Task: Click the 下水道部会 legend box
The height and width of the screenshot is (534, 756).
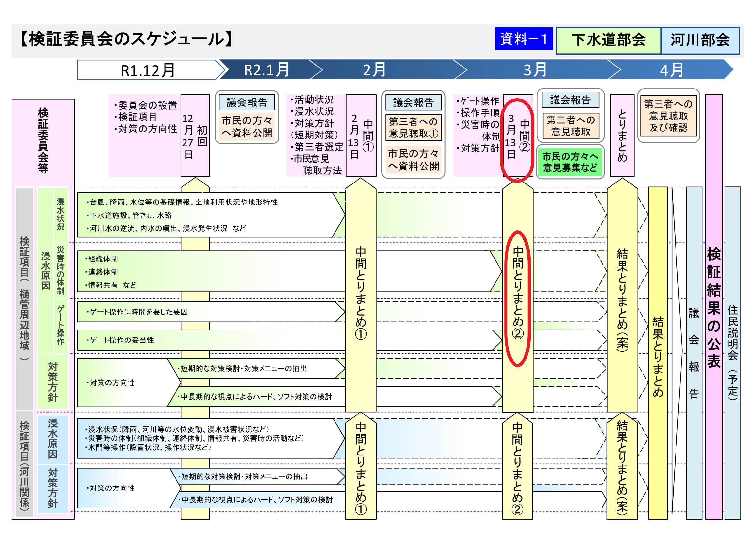Action: click(x=609, y=40)
